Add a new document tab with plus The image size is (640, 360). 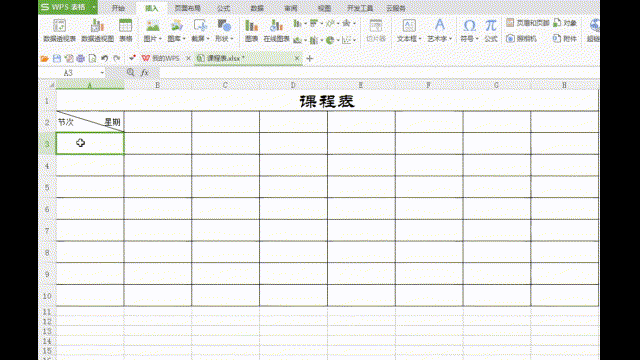(x=309, y=58)
